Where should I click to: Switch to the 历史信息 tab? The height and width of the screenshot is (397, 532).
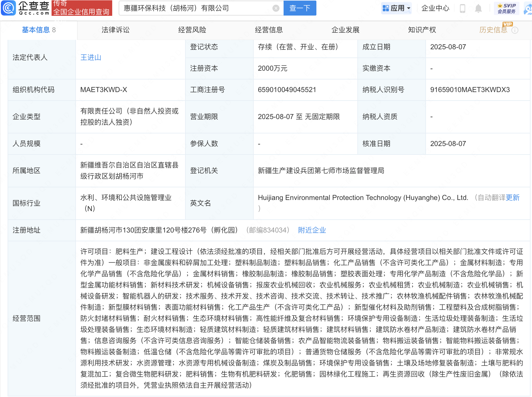493,30
